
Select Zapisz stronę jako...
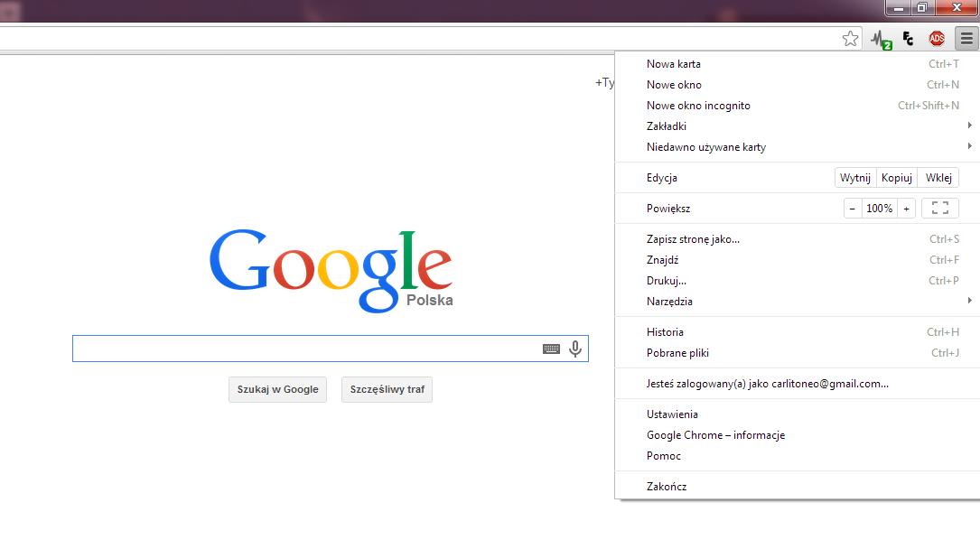797,238
